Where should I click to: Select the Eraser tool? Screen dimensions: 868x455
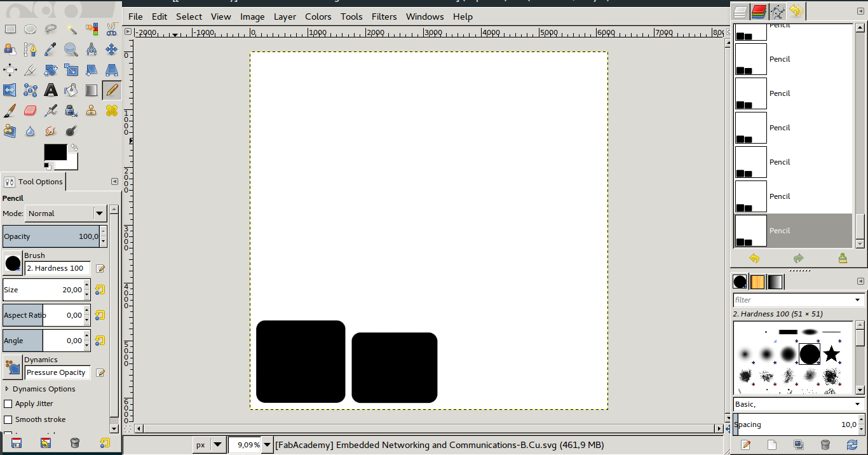30,111
